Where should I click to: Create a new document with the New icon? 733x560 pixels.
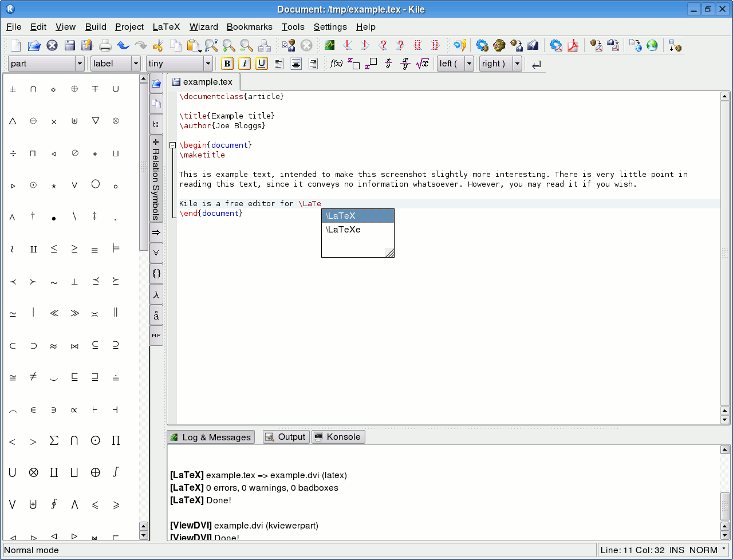click(x=16, y=45)
